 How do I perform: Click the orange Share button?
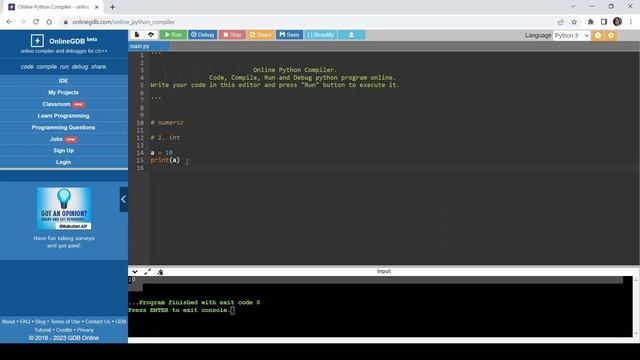(x=260, y=35)
